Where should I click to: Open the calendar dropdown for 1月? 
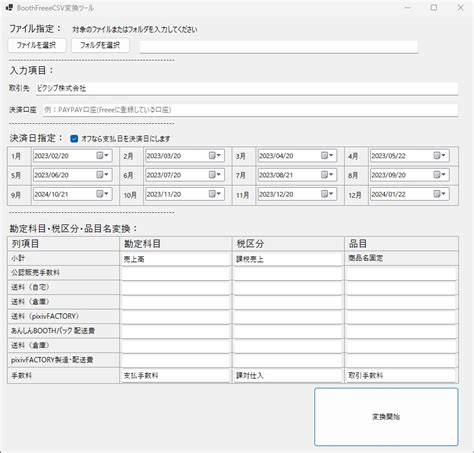[102, 156]
